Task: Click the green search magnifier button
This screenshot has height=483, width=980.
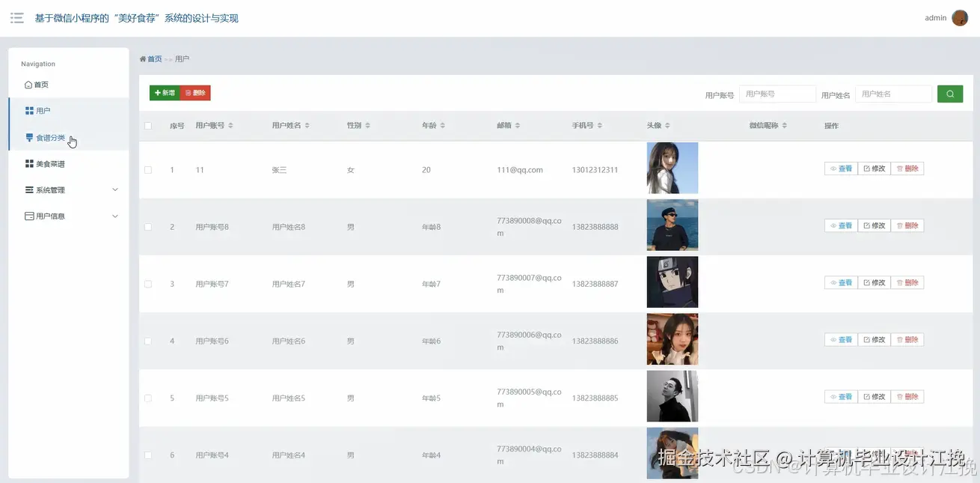Action: (950, 94)
